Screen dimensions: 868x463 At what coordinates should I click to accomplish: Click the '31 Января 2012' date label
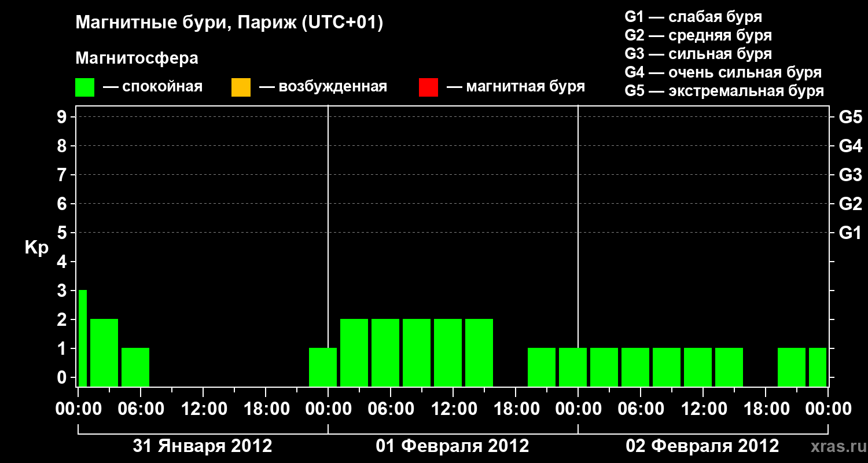203,446
